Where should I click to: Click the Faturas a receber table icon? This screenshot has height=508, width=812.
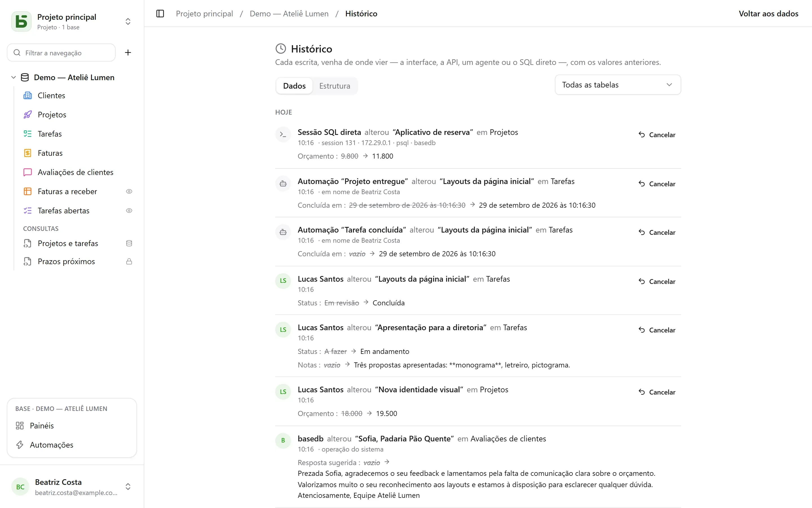pos(28,192)
